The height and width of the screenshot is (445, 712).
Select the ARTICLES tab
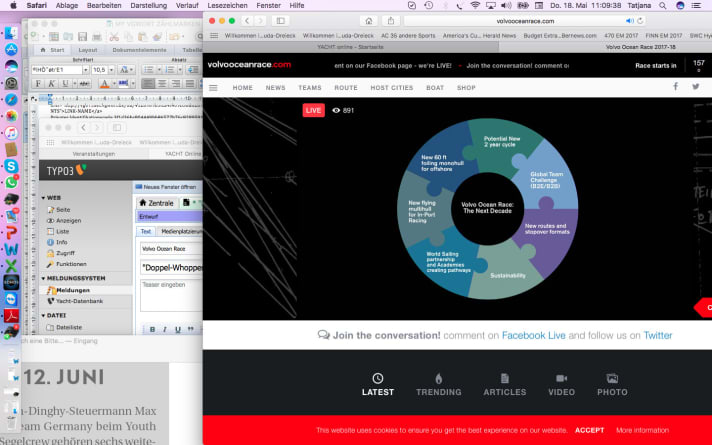click(x=504, y=385)
